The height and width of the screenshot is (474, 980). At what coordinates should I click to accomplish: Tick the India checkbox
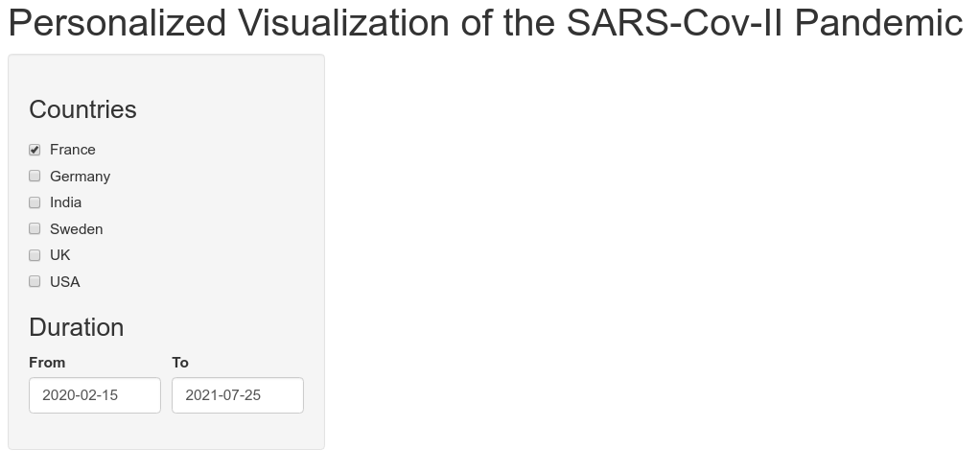(35, 202)
